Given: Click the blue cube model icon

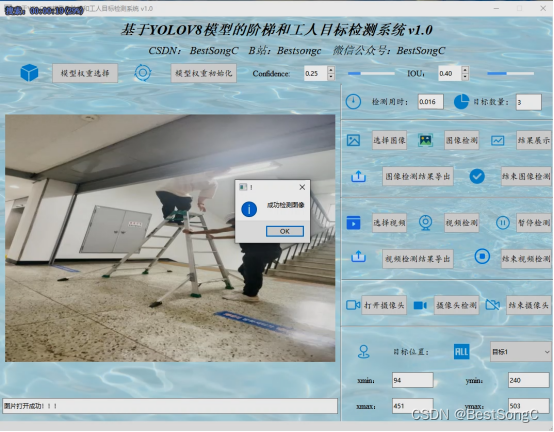Looking at the screenshot, I should 29,73.
